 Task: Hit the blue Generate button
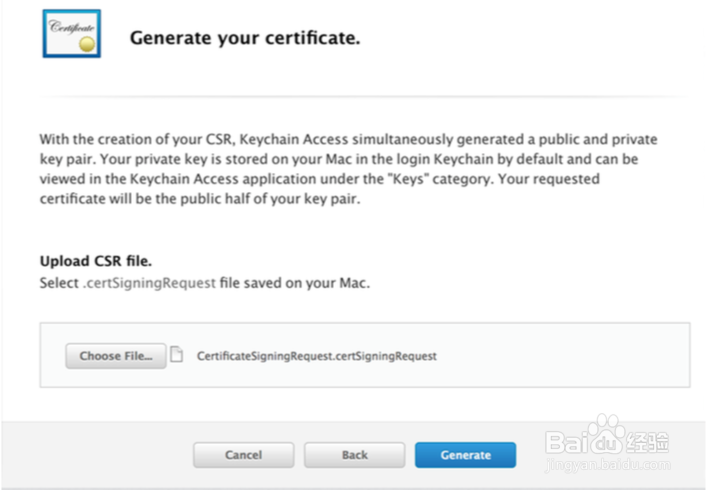465,455
